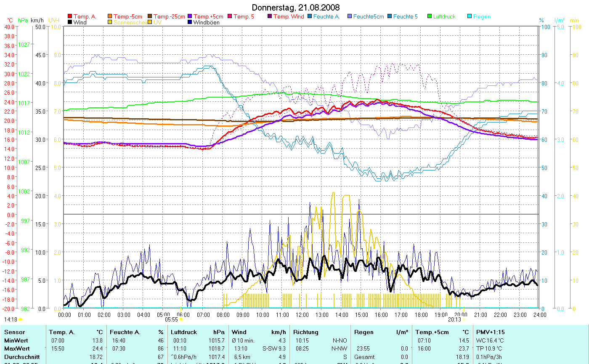The height and width of the screenshot is (364, 589).
Task: Click the green Luftdruck legend square
Action: (x=430, y=17)
